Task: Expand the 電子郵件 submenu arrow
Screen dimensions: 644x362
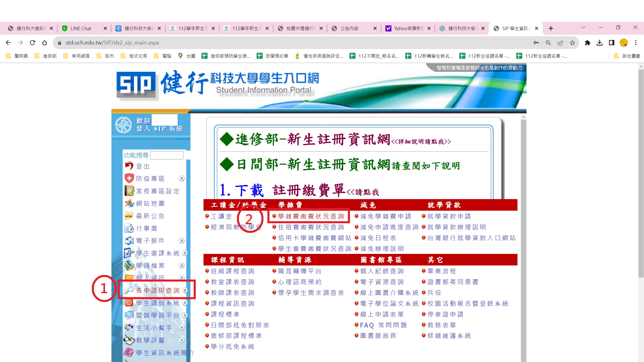Action: click(182, 241)
